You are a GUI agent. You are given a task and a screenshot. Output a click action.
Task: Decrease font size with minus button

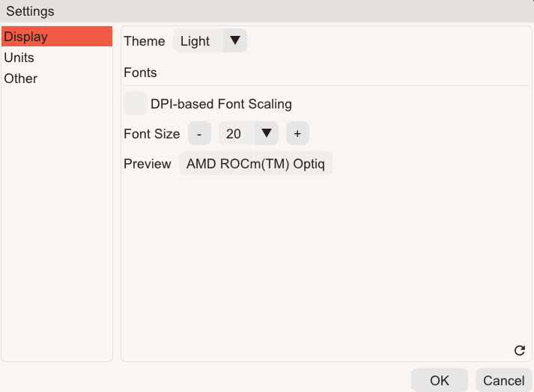[x=199, y=134]
